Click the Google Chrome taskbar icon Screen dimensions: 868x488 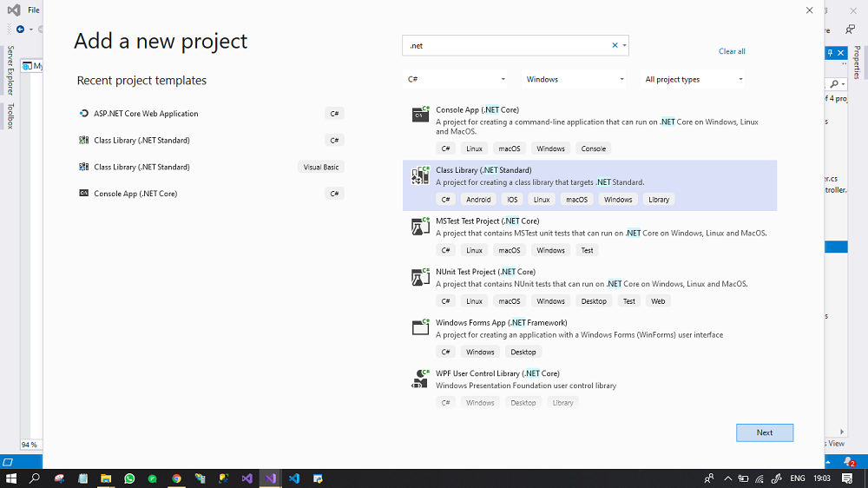point(176,478)
